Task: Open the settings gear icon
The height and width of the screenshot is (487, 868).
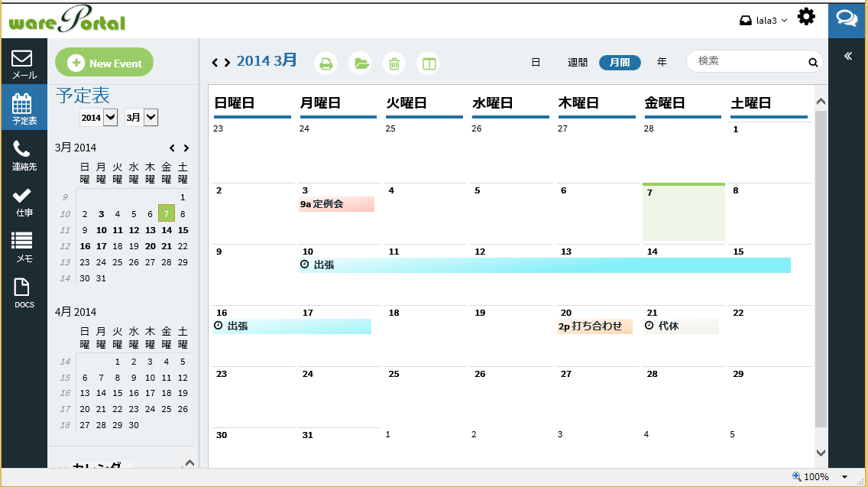Action: click(806, 17)
